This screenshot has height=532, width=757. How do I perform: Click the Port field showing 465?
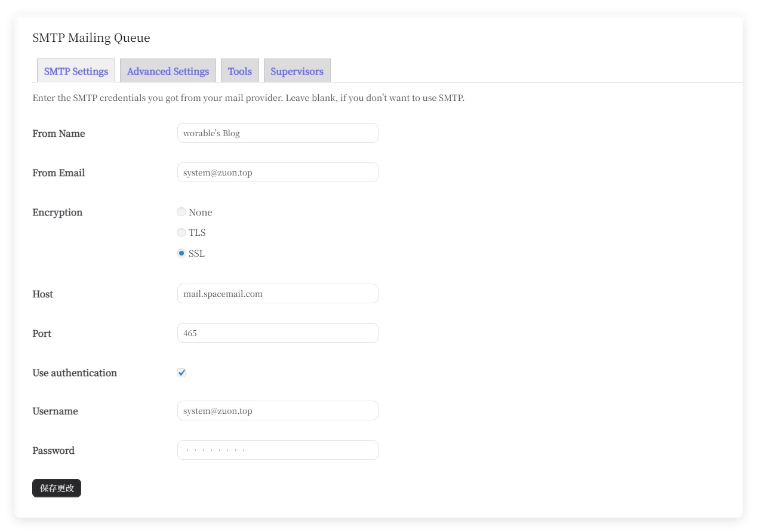[278, 333]
